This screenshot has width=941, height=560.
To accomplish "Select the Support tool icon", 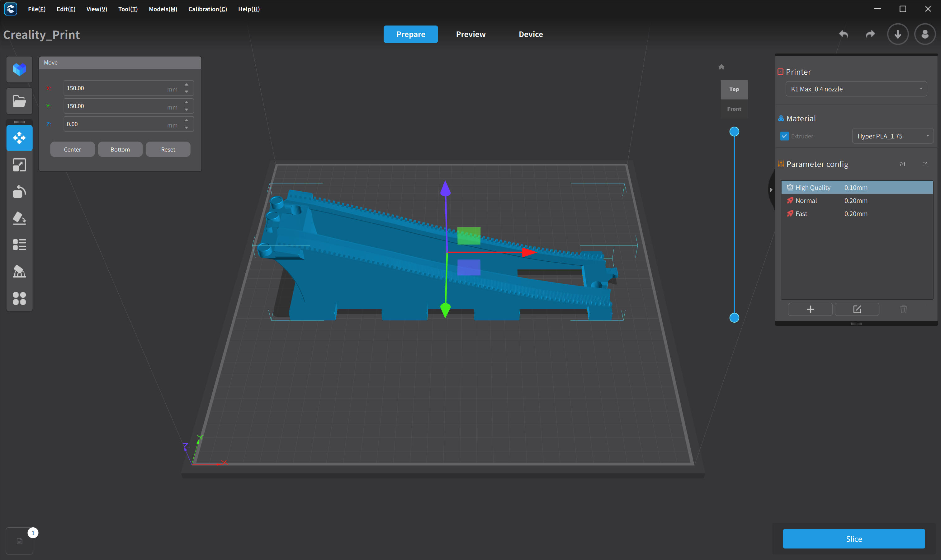I will click(x=19, y=271).
